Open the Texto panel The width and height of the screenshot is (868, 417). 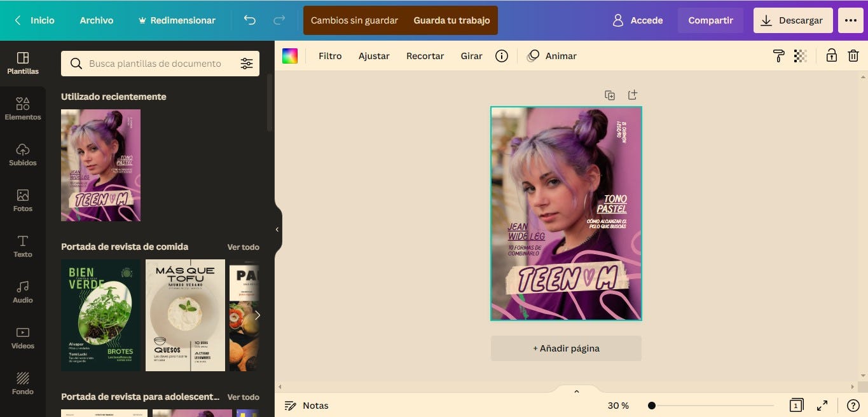pos(23,245)
